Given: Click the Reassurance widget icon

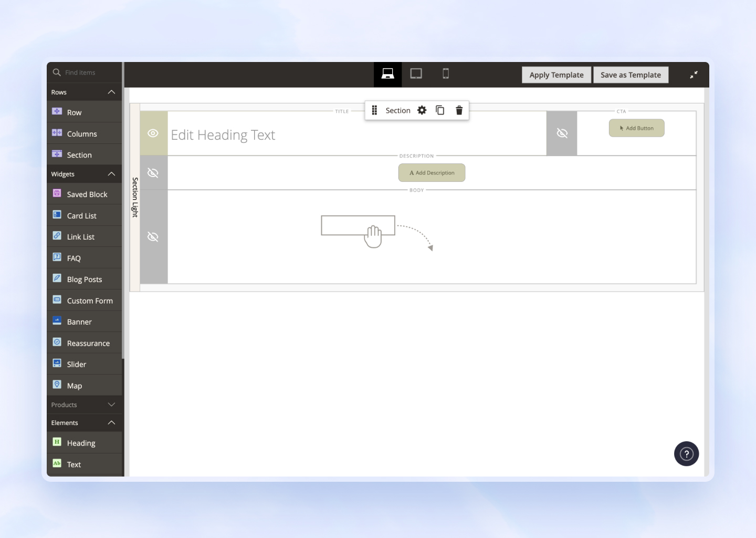Looking at the screenshot, I should [57, 342].
